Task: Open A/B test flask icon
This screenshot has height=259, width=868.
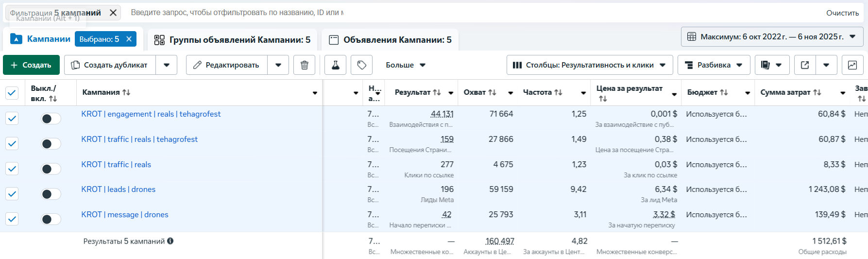Action: pyautogui.click(x=335, y=65)
